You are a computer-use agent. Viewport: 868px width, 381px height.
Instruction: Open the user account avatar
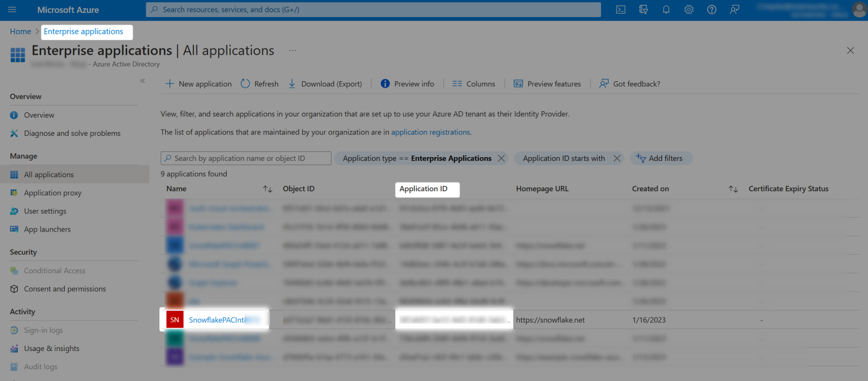point(859,10)
